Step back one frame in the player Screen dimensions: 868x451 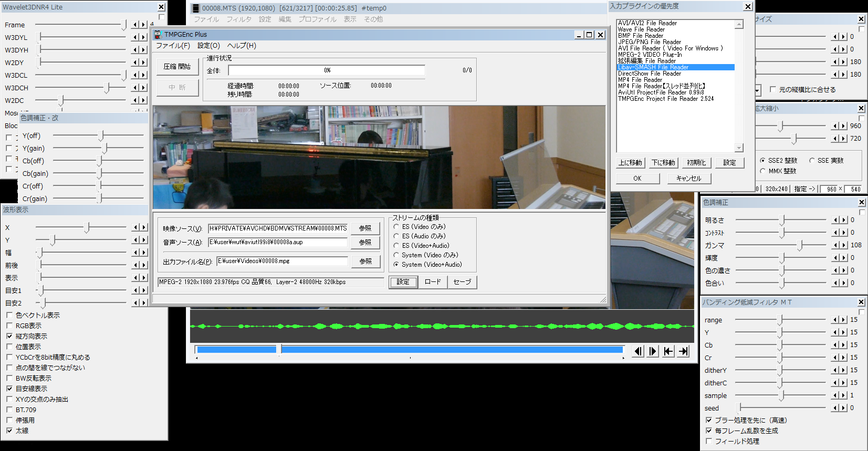(x=638, y=351)
